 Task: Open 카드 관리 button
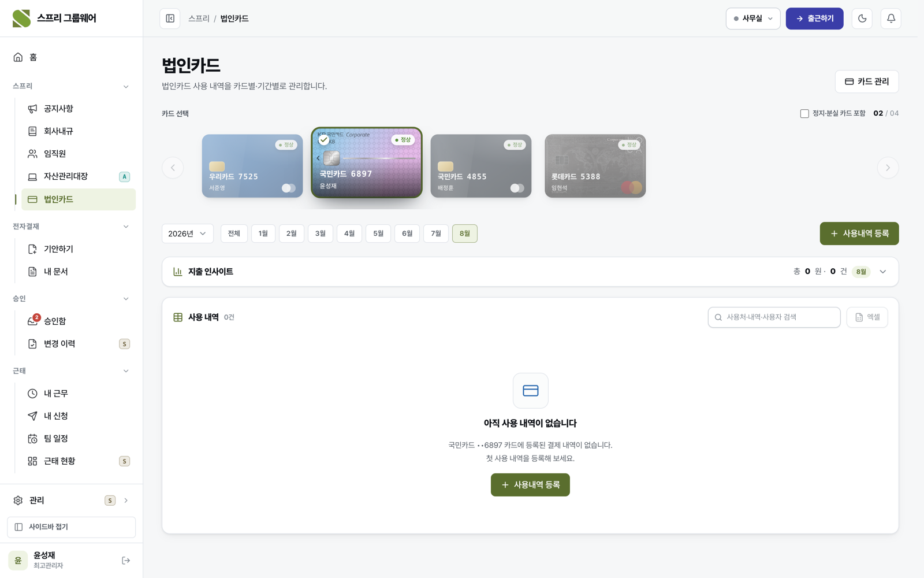[x=867, y=81]
